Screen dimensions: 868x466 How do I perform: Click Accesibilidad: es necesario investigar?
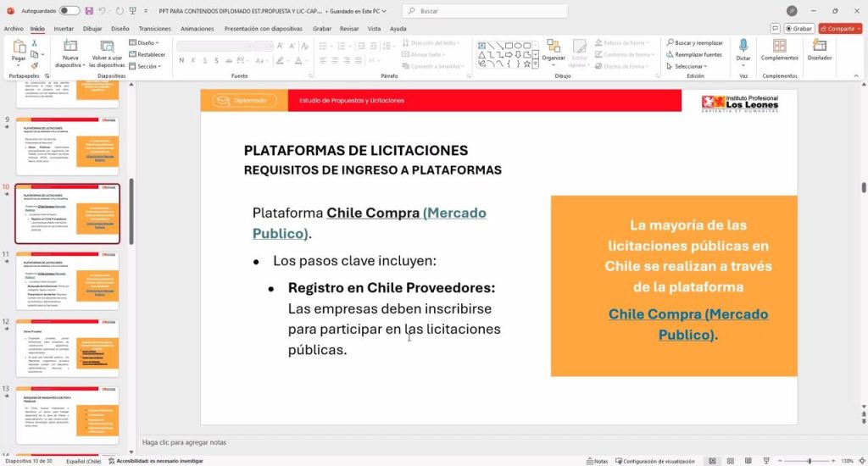pos(156,461)
